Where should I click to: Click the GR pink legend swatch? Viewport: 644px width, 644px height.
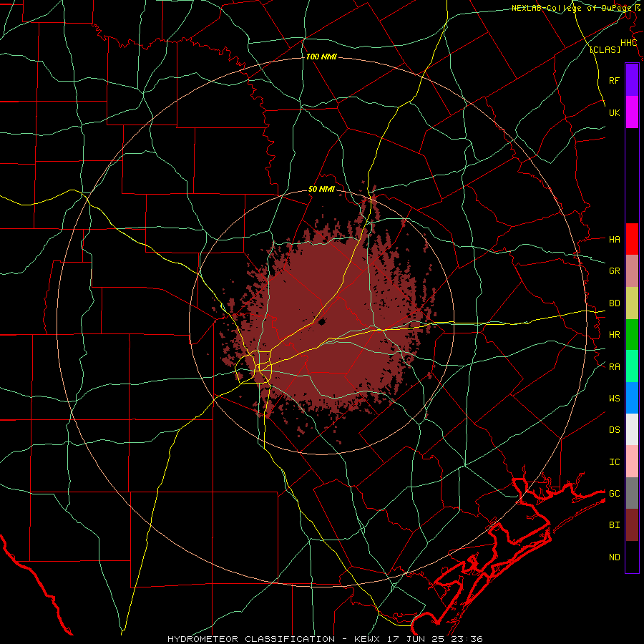[x=632, y=270]
